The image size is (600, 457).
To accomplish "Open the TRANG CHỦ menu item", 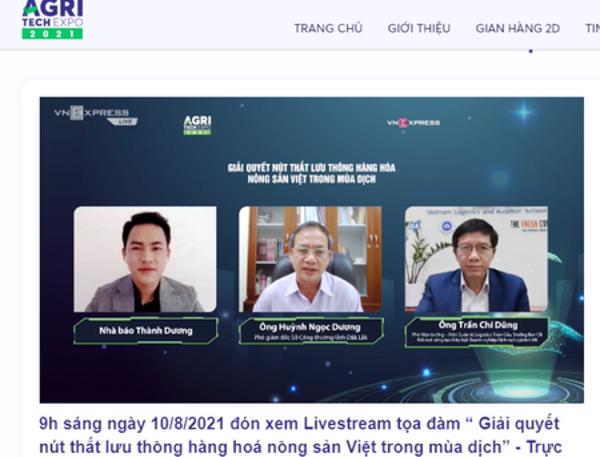I will pyautogui.click(x=328, y=28).
